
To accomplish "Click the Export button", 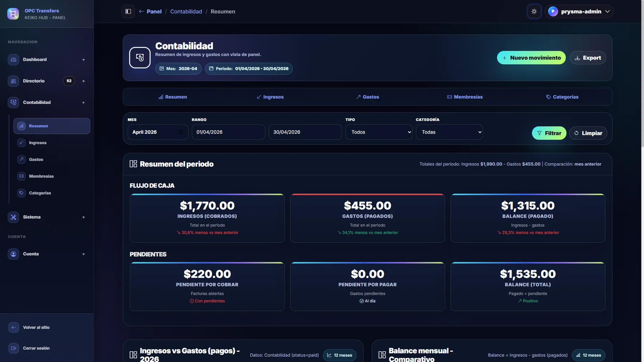I will click(x=587, y=58).
